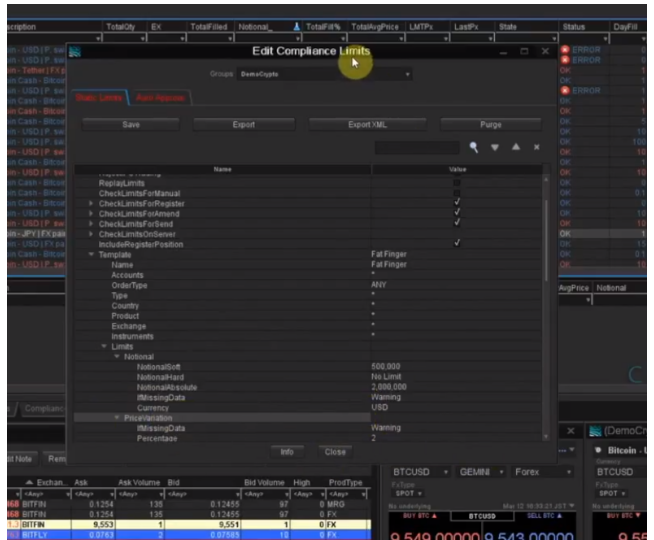Click the flask filter icon beside Notional column
This screenshot has width=654, height=540.
pos(297,27)
